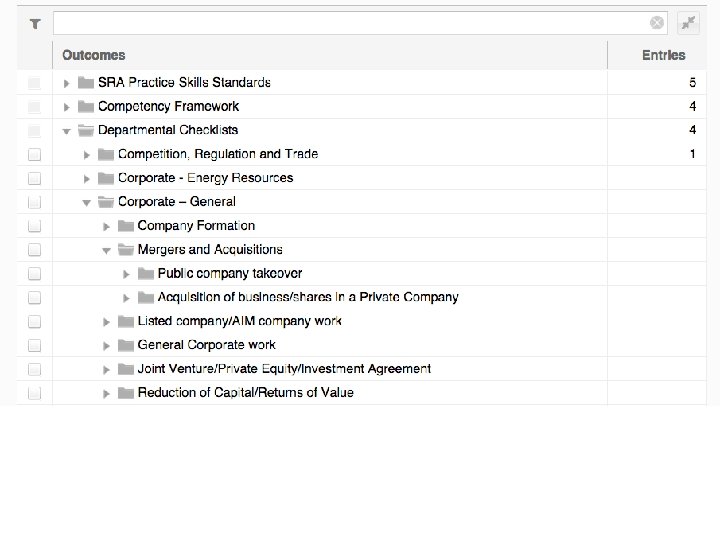Select Acquisition of business/shares in a Private Company
Screen dimensions: 720x540
click(x=308, y=297)
